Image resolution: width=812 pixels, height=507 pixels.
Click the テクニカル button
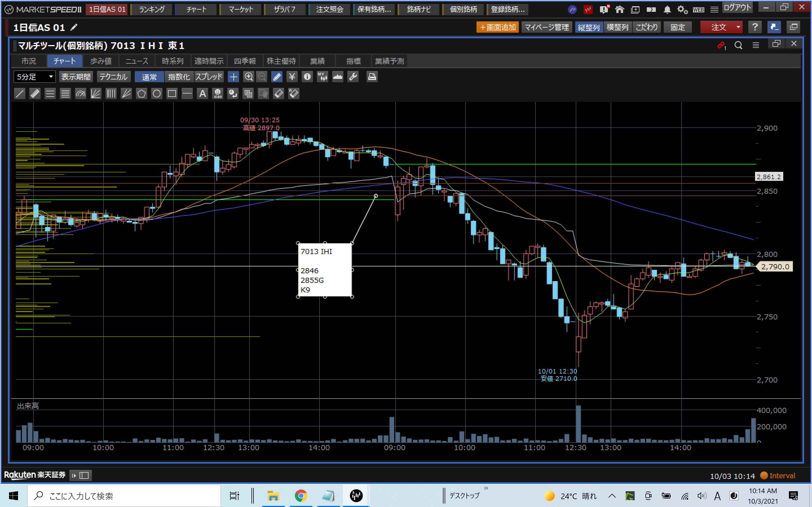pyautogui.click(x=113, y=77)
